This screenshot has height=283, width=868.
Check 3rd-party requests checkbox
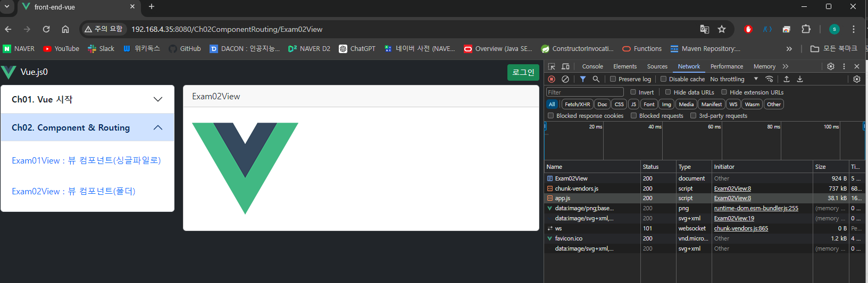(x=693, y=115)
